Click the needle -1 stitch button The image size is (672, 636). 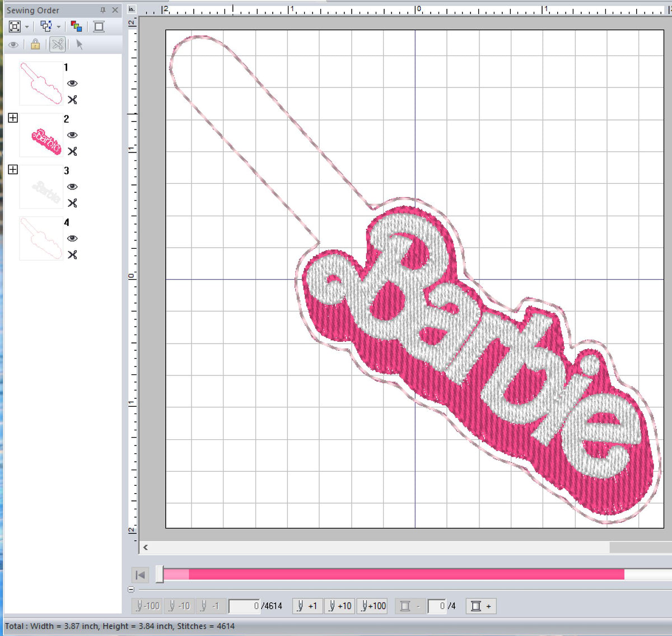point(210,606)
